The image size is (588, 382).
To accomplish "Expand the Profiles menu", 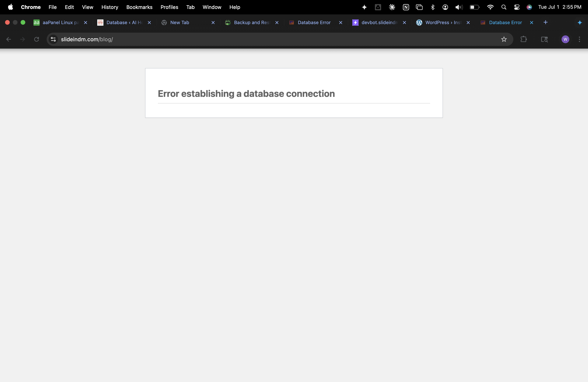I will pyautogui.click(x=169, y=7).
